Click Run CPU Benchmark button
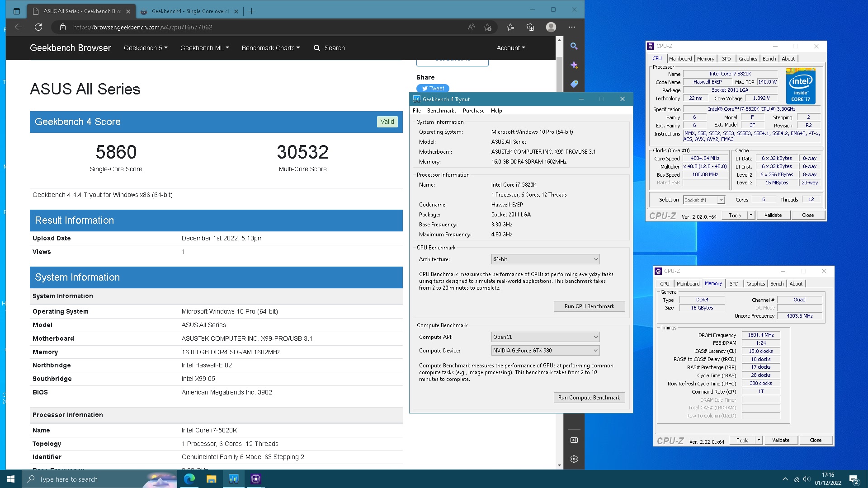The image size is (868, 488). point(589,306)
